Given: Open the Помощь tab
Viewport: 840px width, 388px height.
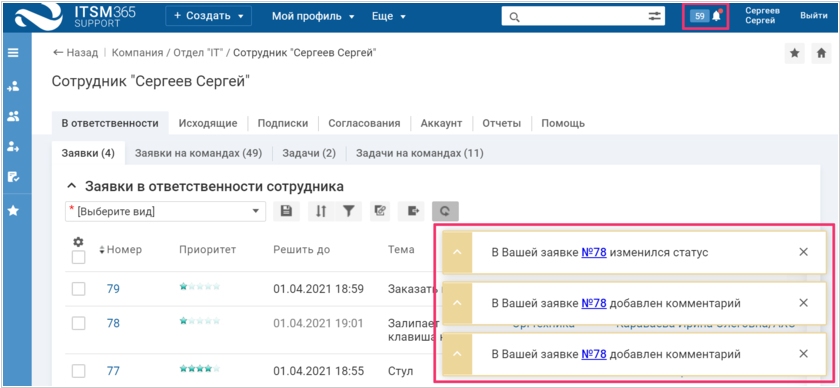Looking at the screenshot, I should click(563, 123).
